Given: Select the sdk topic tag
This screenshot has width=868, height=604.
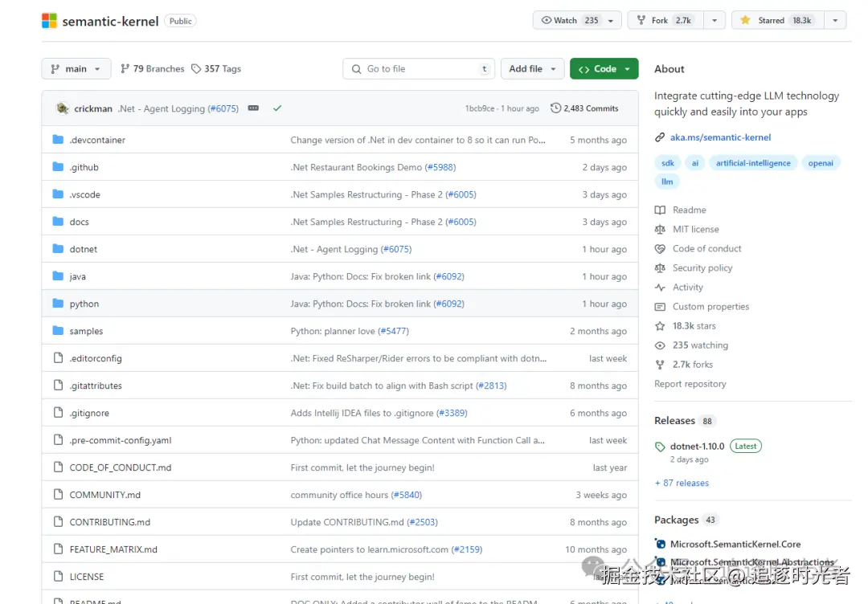Looking at the screenshot, I should click(x=668, y=162).
